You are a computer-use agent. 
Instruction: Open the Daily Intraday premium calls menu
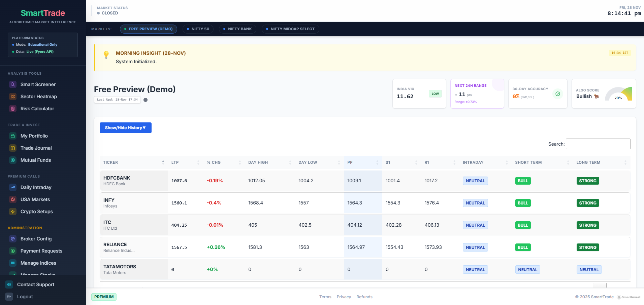tap(36, 187)
